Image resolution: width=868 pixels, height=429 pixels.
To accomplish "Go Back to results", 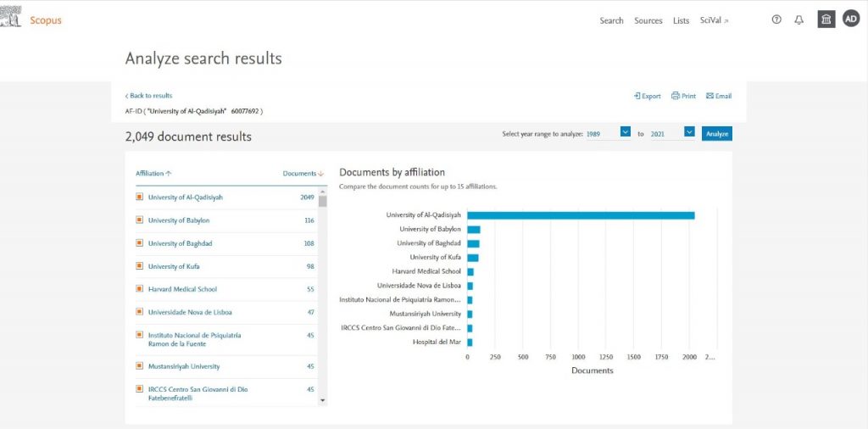I will point(149,96).
